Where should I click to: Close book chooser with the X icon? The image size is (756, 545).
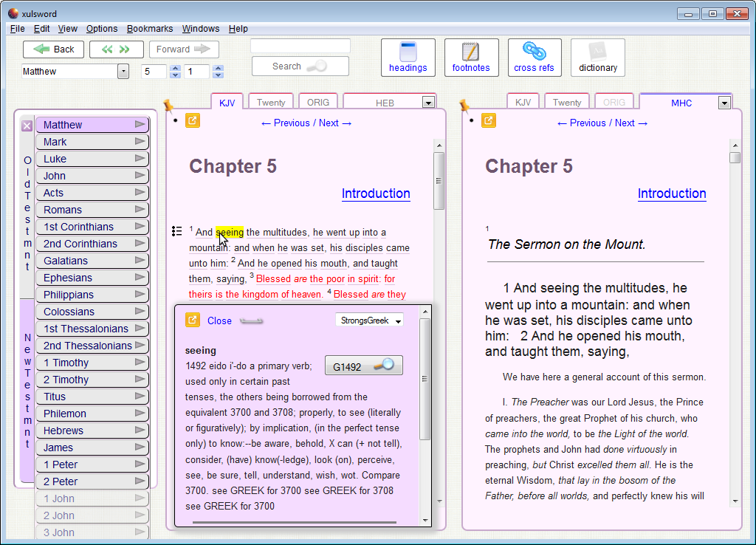pyautogui.click(x=27, y=126)
